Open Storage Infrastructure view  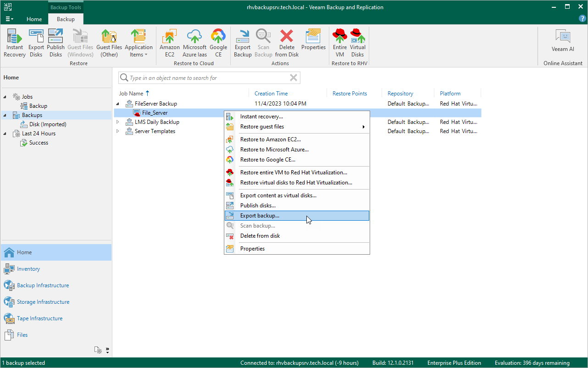point(56,302)
